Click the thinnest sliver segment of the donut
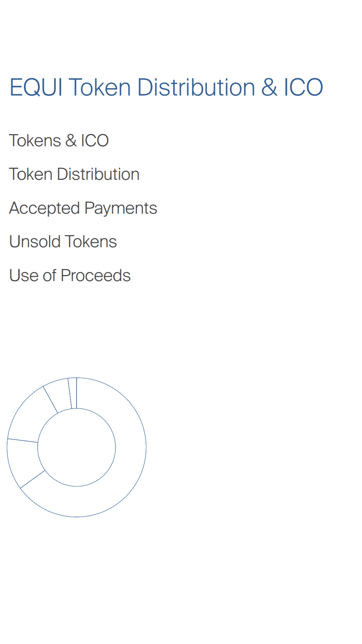Screen dimensions: 362x644 [x=73, y=393]
